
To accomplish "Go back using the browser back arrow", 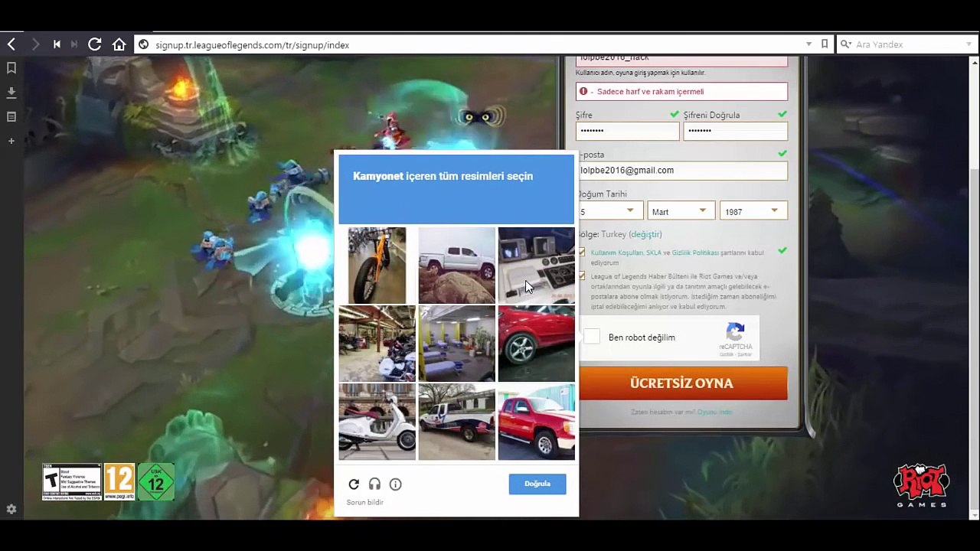I will [x=11, y=44].
